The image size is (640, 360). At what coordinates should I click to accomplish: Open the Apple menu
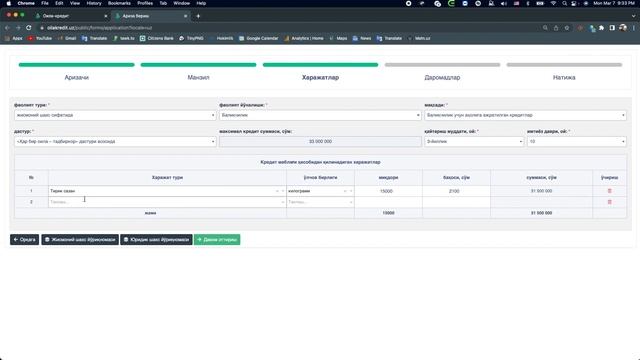9,3
